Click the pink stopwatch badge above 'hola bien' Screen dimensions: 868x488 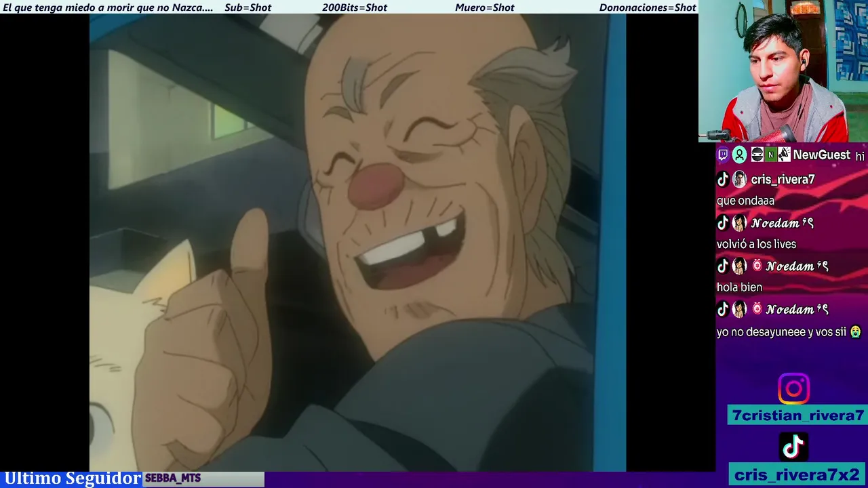(x=757, y=266)
